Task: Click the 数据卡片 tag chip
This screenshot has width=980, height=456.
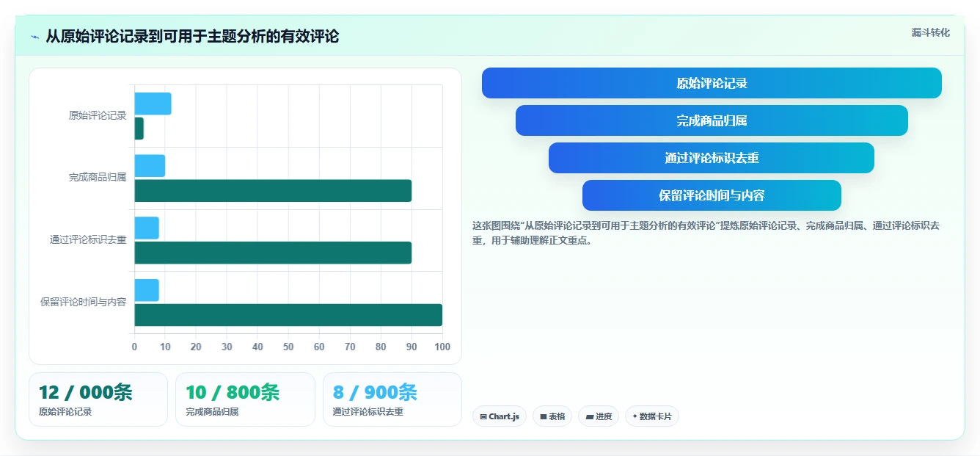Action: (652, 416)
